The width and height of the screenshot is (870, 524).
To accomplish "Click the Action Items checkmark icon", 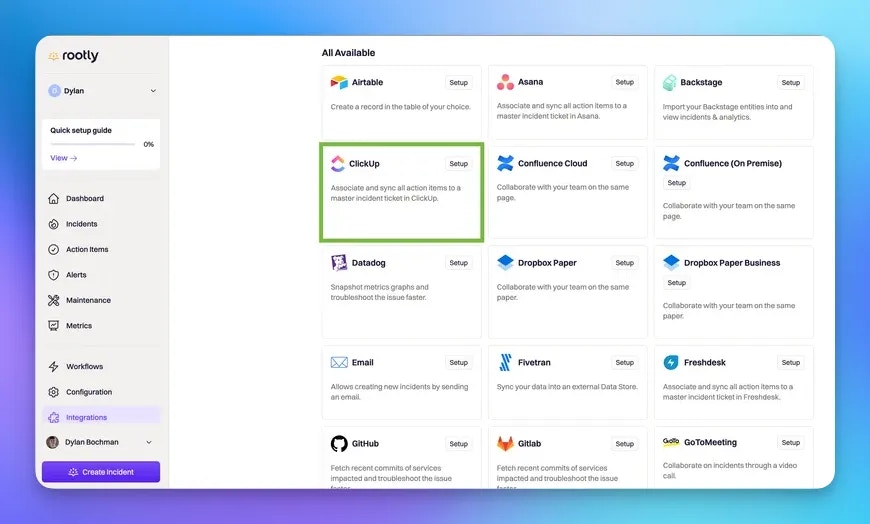I will [x=53, y=249].
